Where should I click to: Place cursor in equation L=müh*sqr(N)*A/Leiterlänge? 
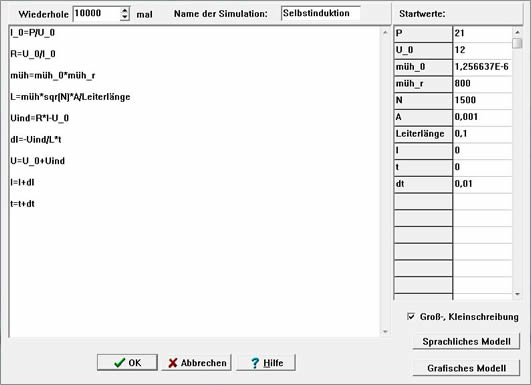(70, 97)
